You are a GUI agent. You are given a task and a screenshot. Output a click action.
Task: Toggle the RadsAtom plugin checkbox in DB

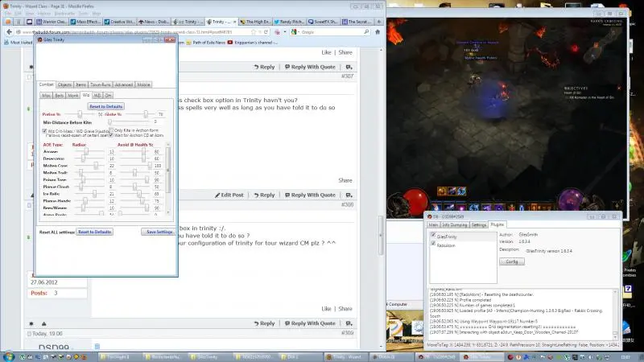[433, 244]
